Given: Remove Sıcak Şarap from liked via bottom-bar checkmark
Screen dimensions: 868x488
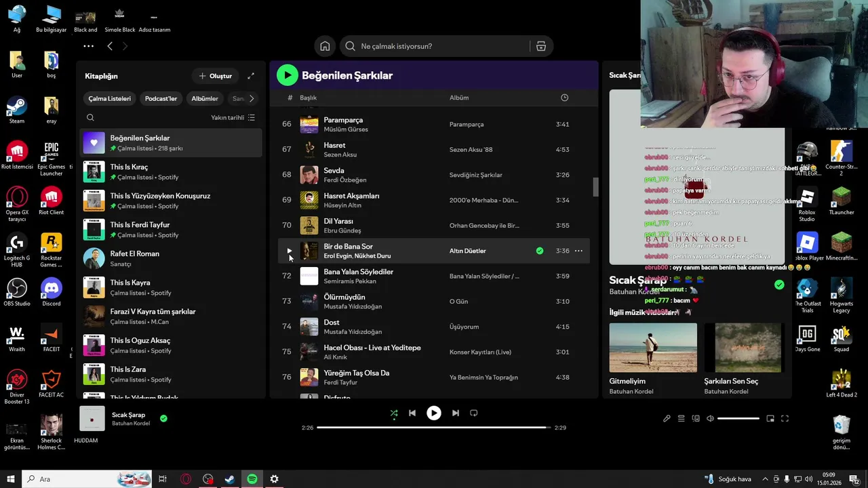Looking at the screenshot, I should [x=163, y=419].
